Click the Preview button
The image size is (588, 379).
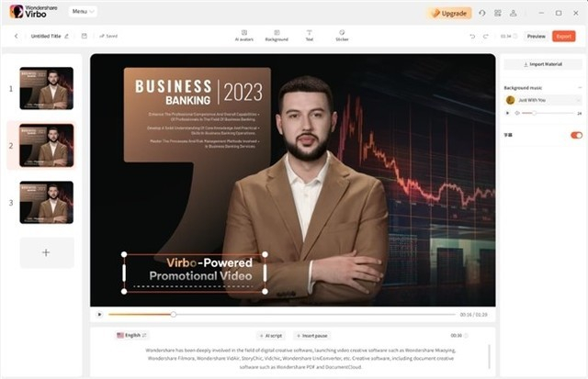point(537,37)
